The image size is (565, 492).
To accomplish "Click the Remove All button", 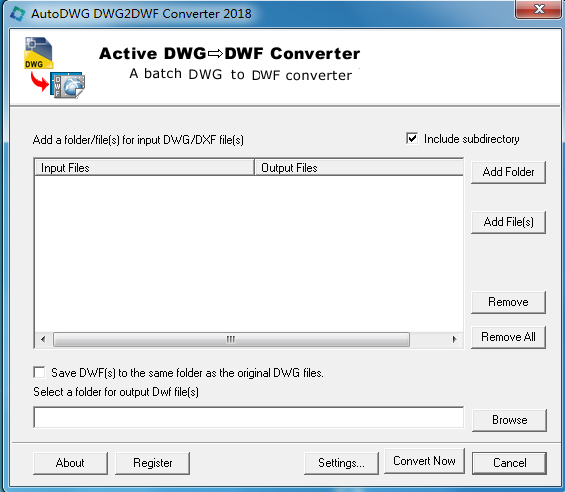I will click(508, 337).
